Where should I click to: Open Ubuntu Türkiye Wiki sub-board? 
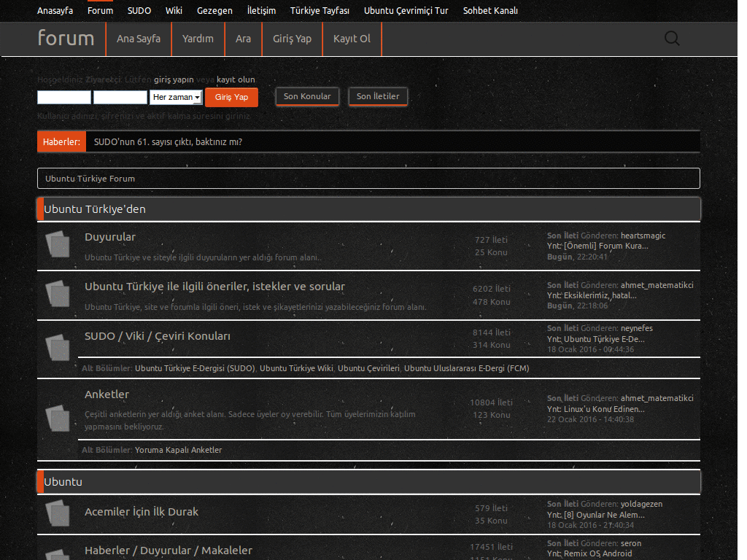[296, 368]
